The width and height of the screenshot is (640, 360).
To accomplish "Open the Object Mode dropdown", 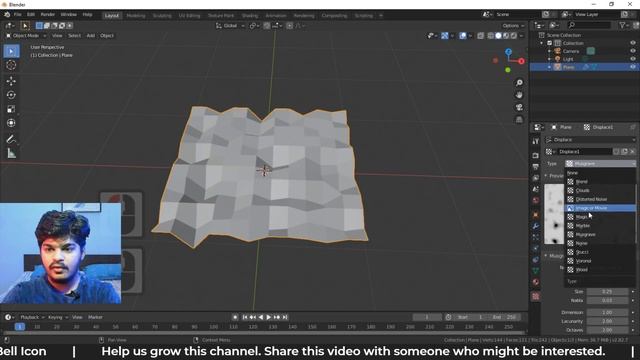I will (26, 36).
